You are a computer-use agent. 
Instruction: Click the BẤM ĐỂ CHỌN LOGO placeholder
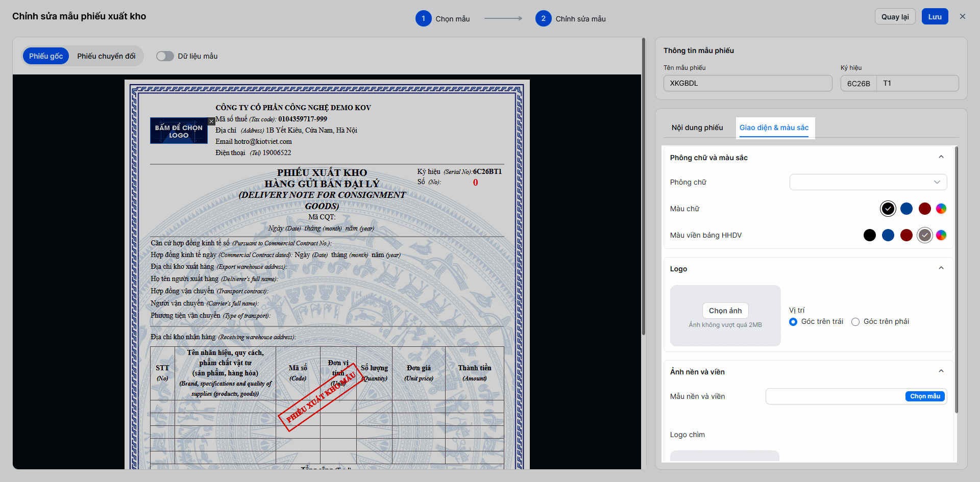click(x=179, y=131)
